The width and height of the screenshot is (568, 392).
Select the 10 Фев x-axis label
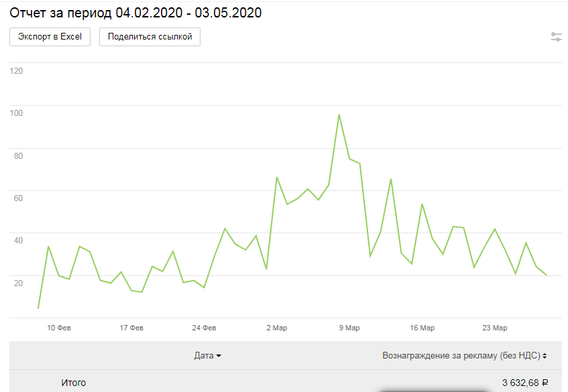pos(59,328)
